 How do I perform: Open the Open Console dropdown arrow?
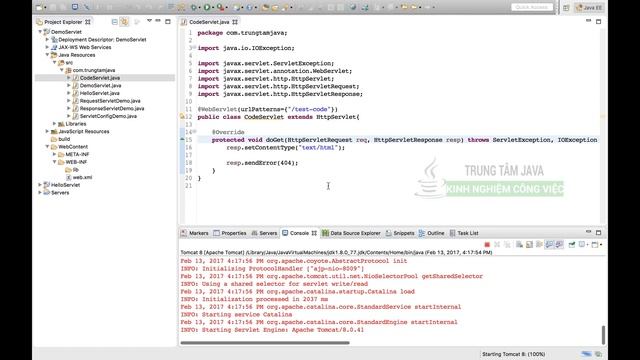pyautogui.click(x=601, y=244)
